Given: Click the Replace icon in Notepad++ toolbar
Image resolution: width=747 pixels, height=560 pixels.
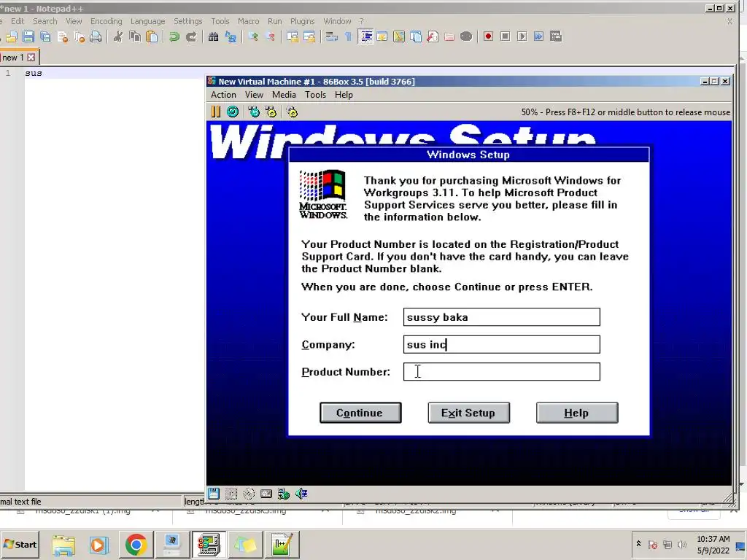Looking at the screenshot, I should (231, 36).
